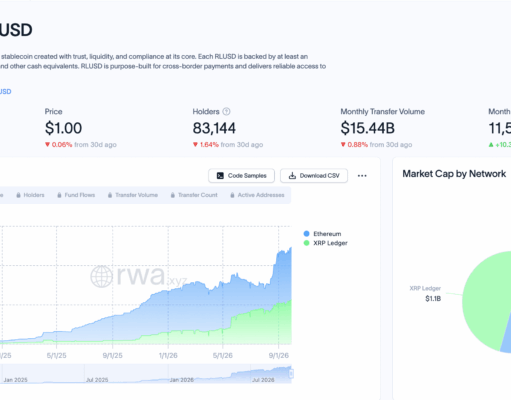
Task: Click the lock icon beside Holders tab
Action: tap(18, 195)
